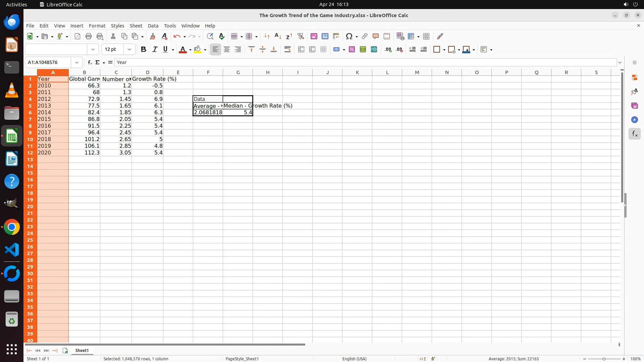Click the background color highlight swatch
The width and height of the screenshot is (644, 362).
pyautogui.click(x=198, y=50)
